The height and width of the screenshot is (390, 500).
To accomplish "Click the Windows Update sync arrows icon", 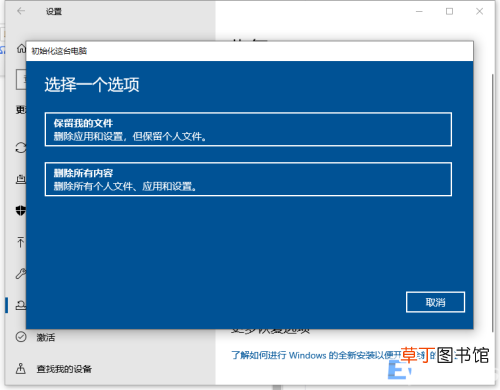I will click(21, 147).
